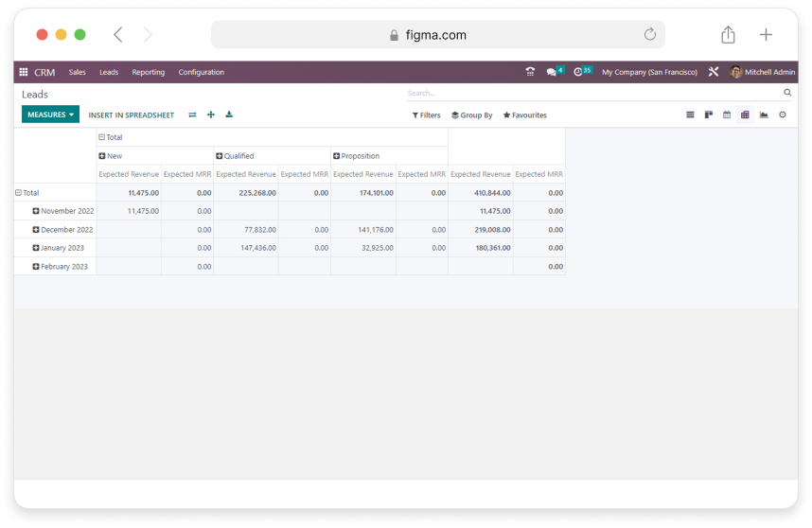
Task: Click the CRM app title
Action: click(x=44, y=73)
